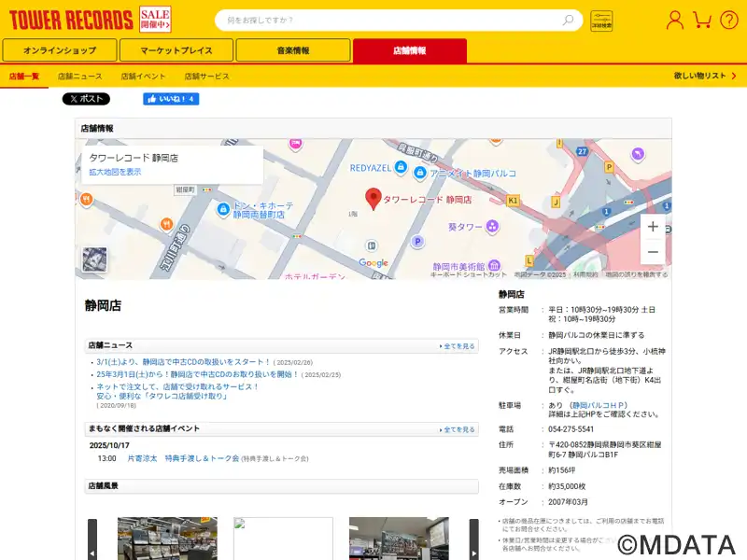Click the next arrow of store photo carousel
Image resolution: width=747 pixels, height=560 pixels.
pos(474,539)
